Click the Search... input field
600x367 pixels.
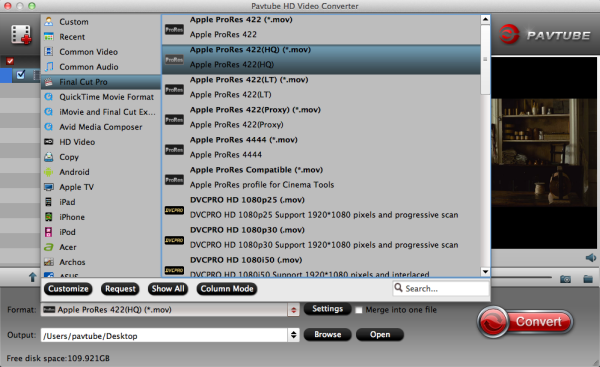(x=441, y=288)
